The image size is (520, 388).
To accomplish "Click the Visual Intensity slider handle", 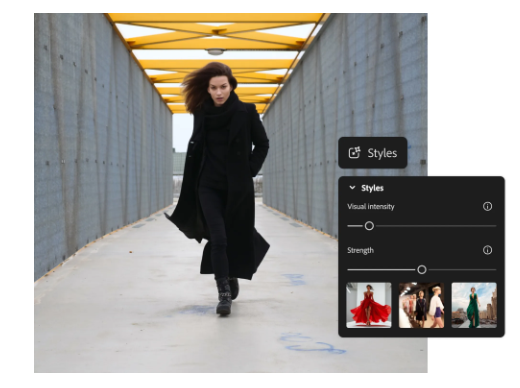I will pos(369,226).
